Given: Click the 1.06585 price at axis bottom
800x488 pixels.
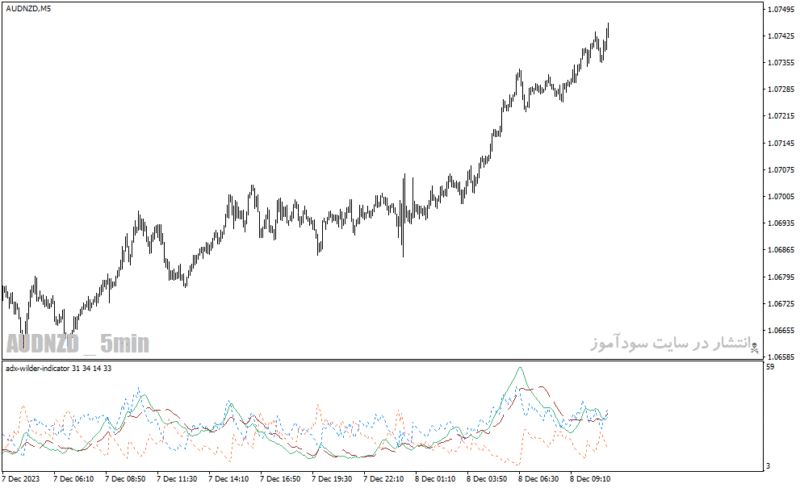Looking at the screenshot, I should pyautogui.click(x=781, y=357).
